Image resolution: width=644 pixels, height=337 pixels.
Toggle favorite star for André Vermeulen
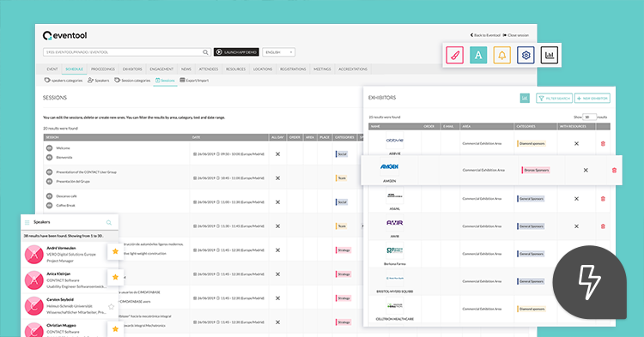(115, 251)
